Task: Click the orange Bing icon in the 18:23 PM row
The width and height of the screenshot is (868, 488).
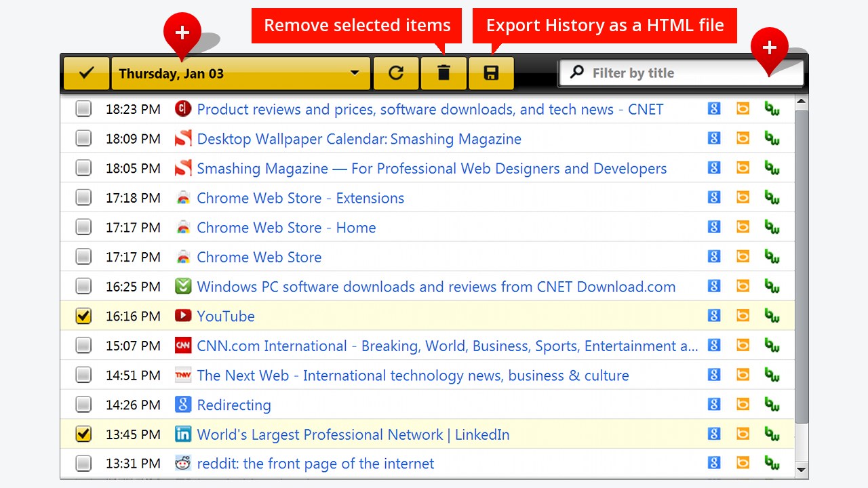Action: tap(743, 108)
